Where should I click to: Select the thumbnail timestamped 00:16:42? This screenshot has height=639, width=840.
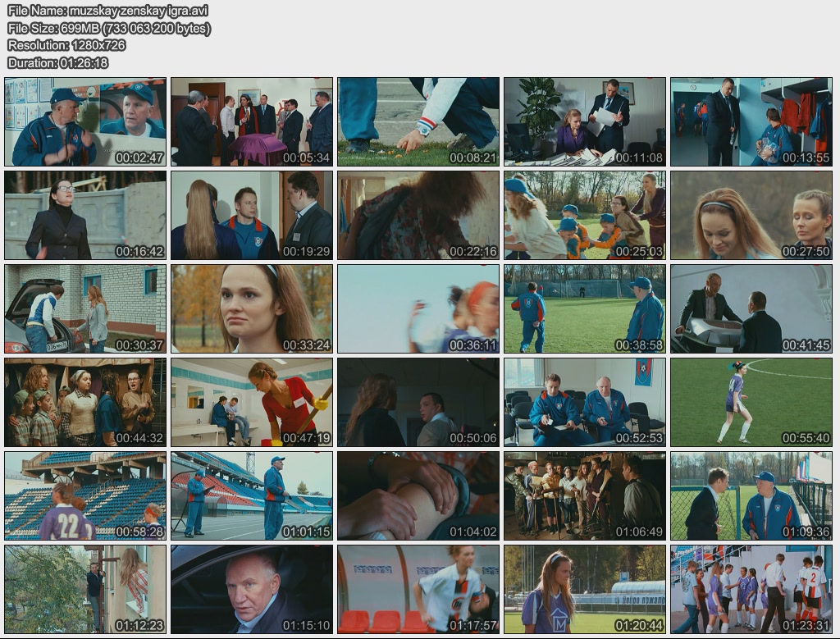tap(85, 216)
